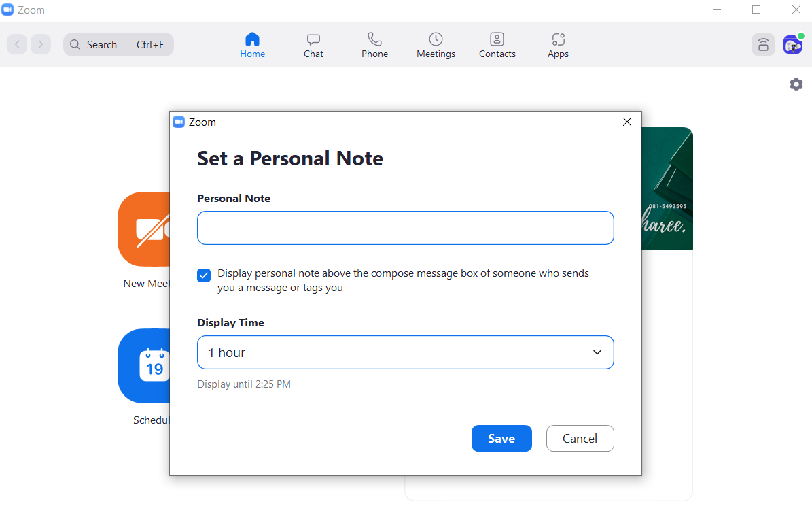
Task: Click the 'Set a Personal Note' heading
Action: pyautogui.click(x=290, y=158)
